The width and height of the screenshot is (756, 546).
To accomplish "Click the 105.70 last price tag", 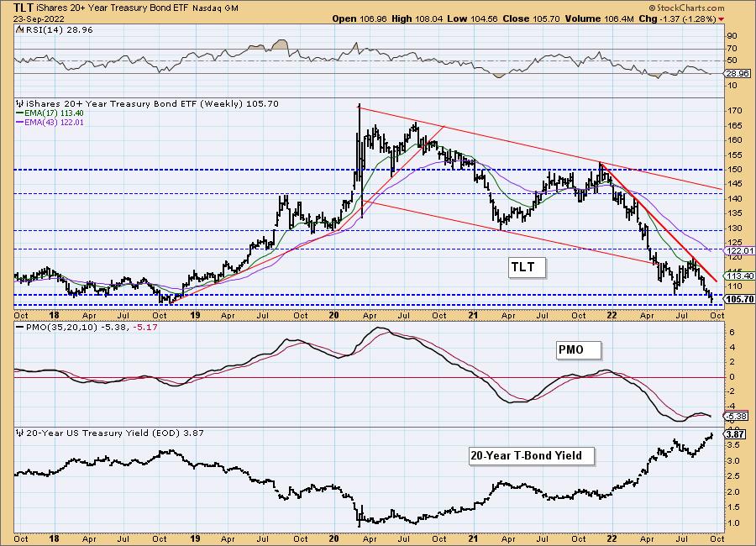I will pyautogui.click(x=739, y=300).
